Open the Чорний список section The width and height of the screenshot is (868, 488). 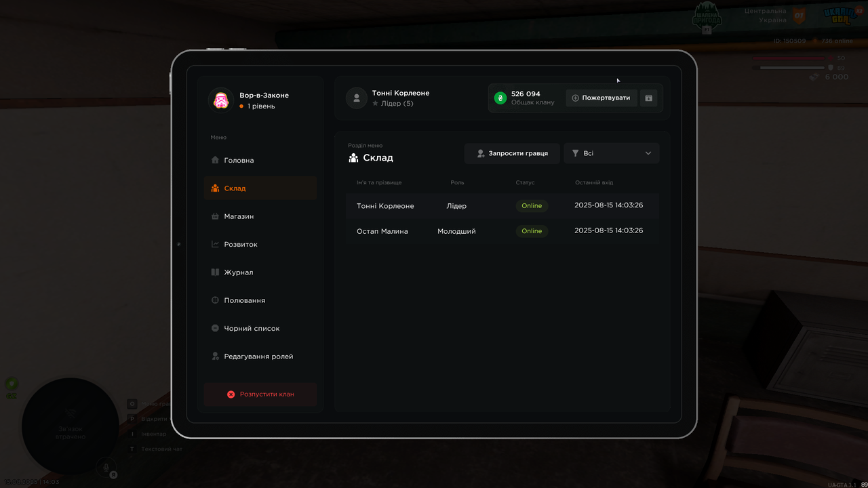click(x=260, y=328)
